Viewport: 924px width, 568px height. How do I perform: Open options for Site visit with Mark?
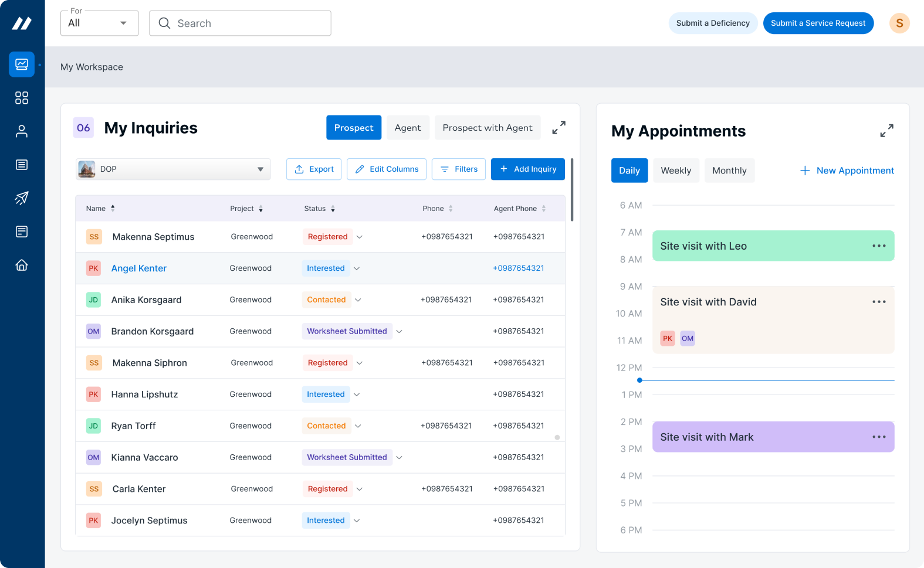[x=879, y=437]
